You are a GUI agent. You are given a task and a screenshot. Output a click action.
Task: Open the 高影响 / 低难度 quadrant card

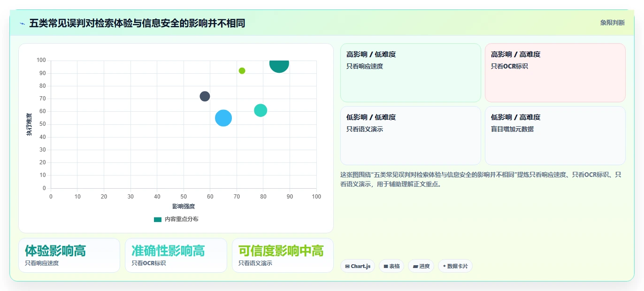pyautogui.click(x=411, y=73)
